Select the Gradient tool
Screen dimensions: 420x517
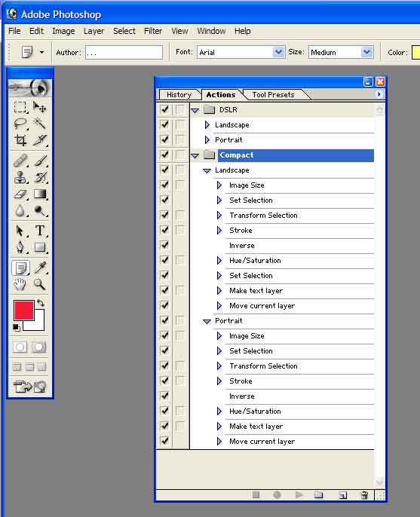coord(40,194)
